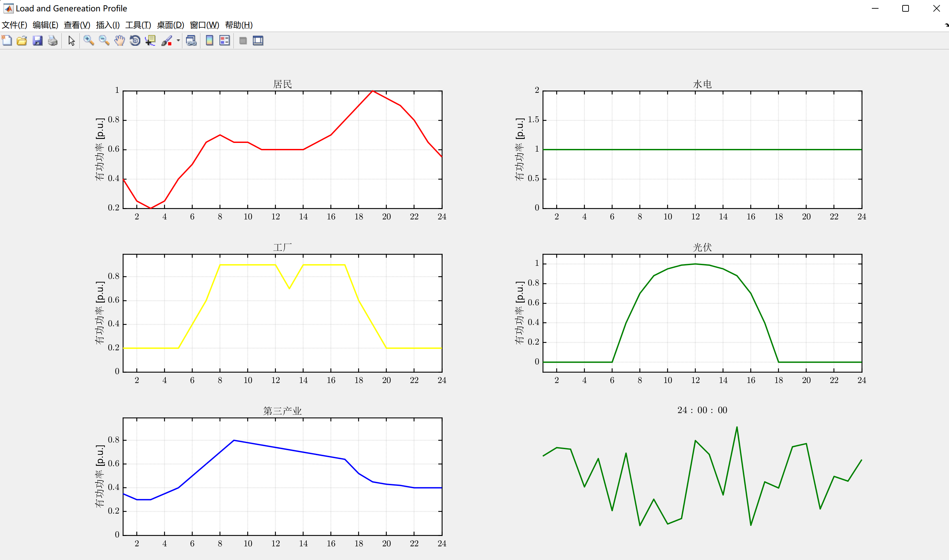Click the Insert Colorbar gradient icon

209,41
